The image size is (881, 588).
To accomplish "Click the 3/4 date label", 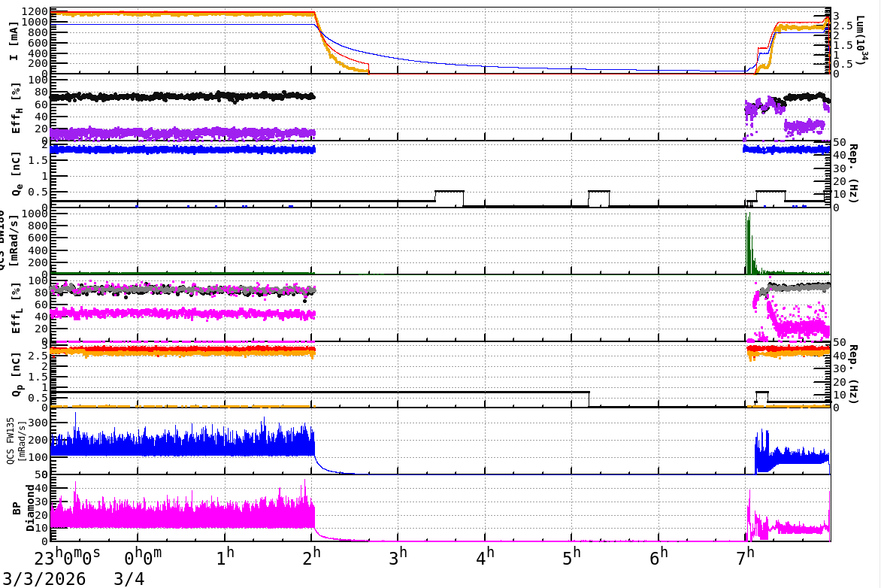I will (129, 579).
